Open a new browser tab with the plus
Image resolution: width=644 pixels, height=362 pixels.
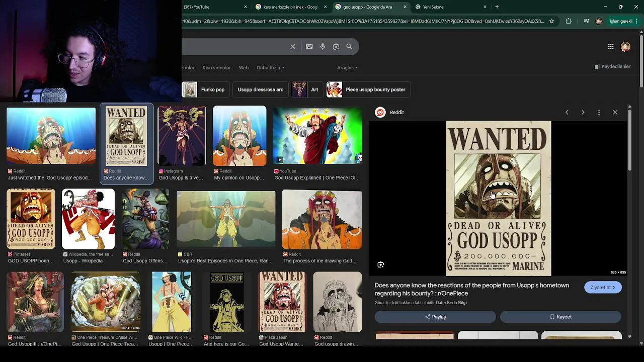click(497, 7)
